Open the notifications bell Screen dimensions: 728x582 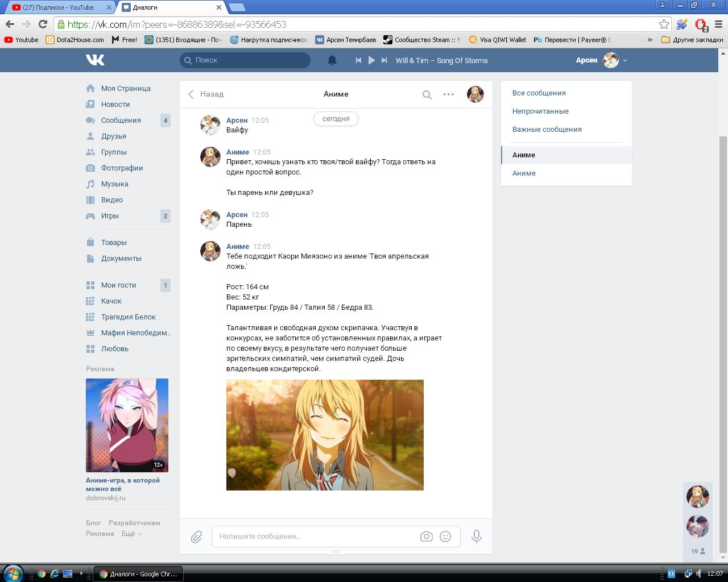tap(332, 60)
